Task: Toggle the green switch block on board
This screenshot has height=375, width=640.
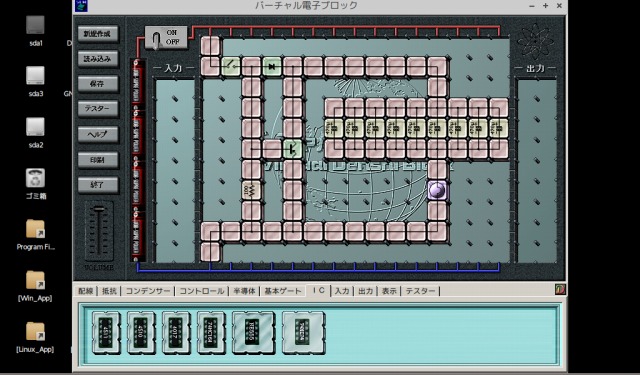Action: (231, 67)
